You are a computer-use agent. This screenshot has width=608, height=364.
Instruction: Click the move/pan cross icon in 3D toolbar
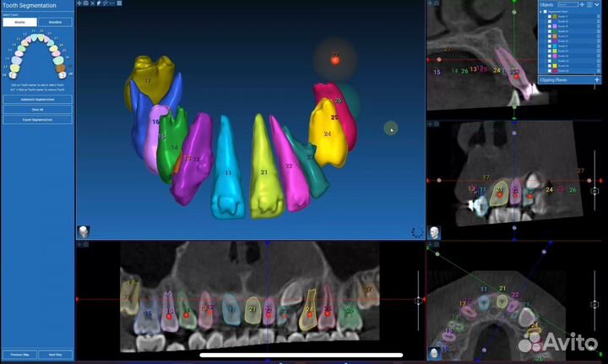(79, 3)
